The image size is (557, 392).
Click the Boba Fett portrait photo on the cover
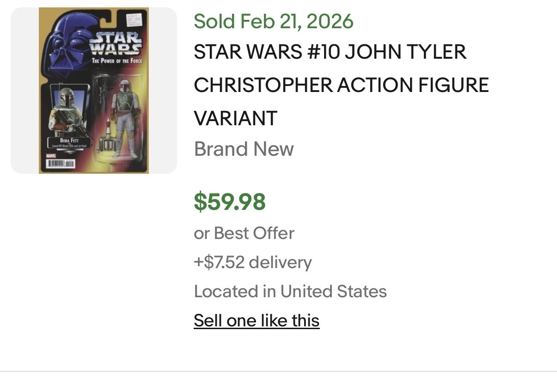coord(68,106)
